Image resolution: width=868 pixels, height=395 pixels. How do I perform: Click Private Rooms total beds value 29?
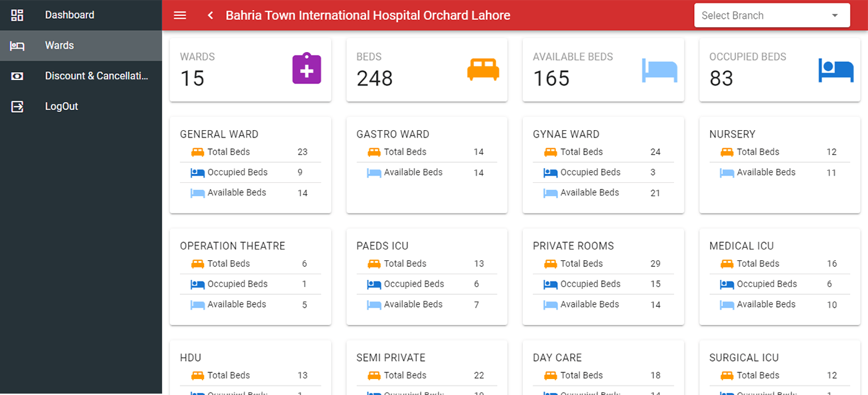coord(655,264)
